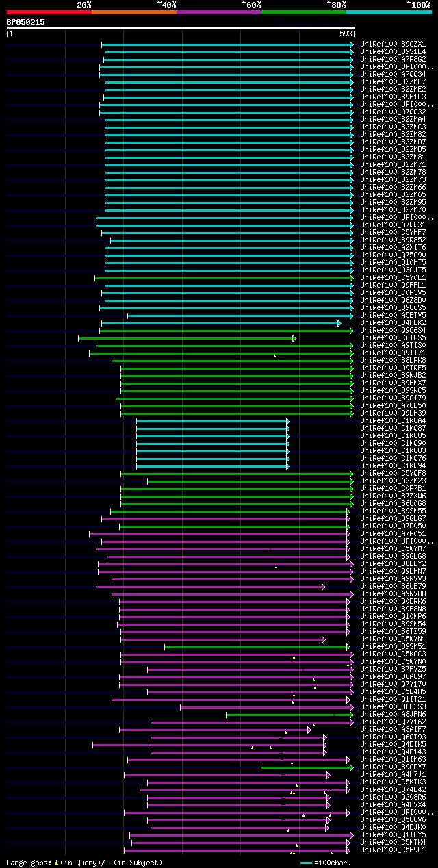
Task: Click the label UniRef100_C6TDS5
Action: click(394, 338)
